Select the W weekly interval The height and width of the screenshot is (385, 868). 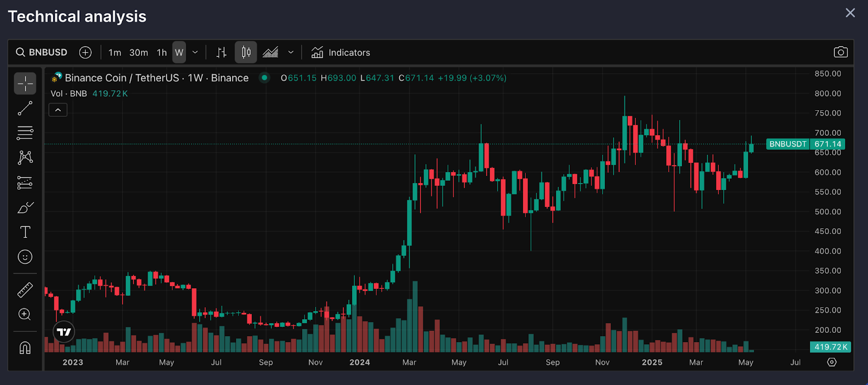coord(179,52)
